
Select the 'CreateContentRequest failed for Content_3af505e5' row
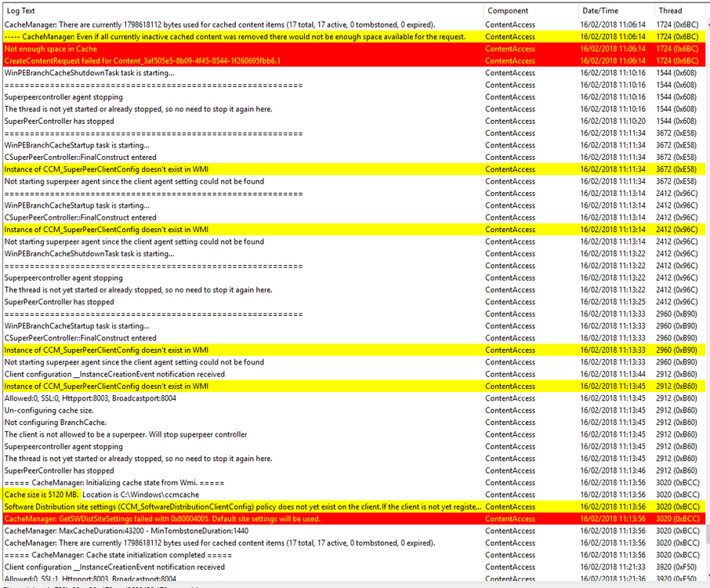point(354,60)
